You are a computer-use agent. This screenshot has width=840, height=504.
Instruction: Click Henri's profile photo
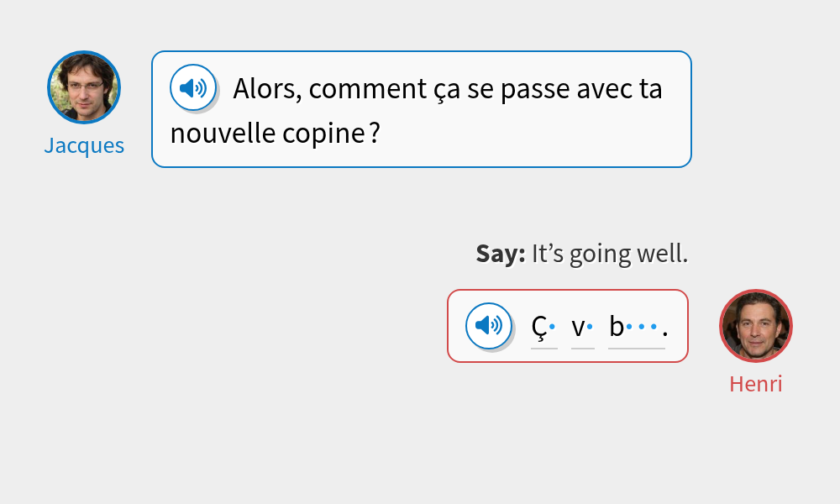[x=756, y=326]
